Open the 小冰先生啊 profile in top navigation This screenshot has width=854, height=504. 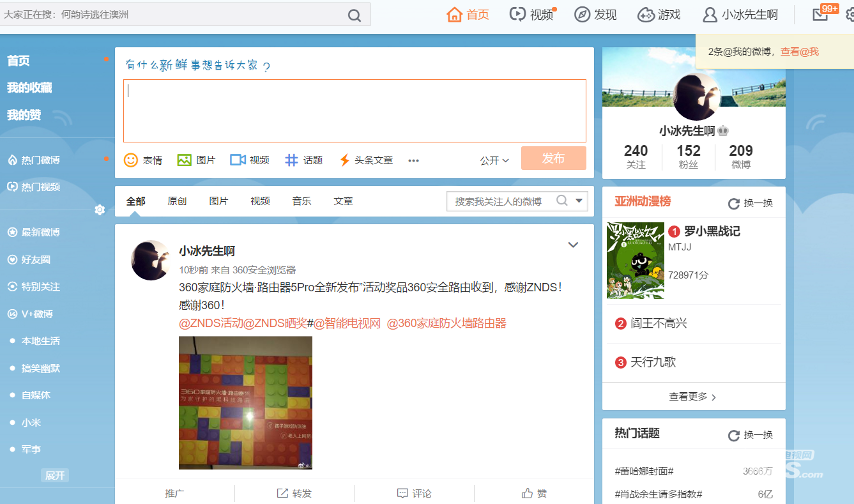point(740,15)
